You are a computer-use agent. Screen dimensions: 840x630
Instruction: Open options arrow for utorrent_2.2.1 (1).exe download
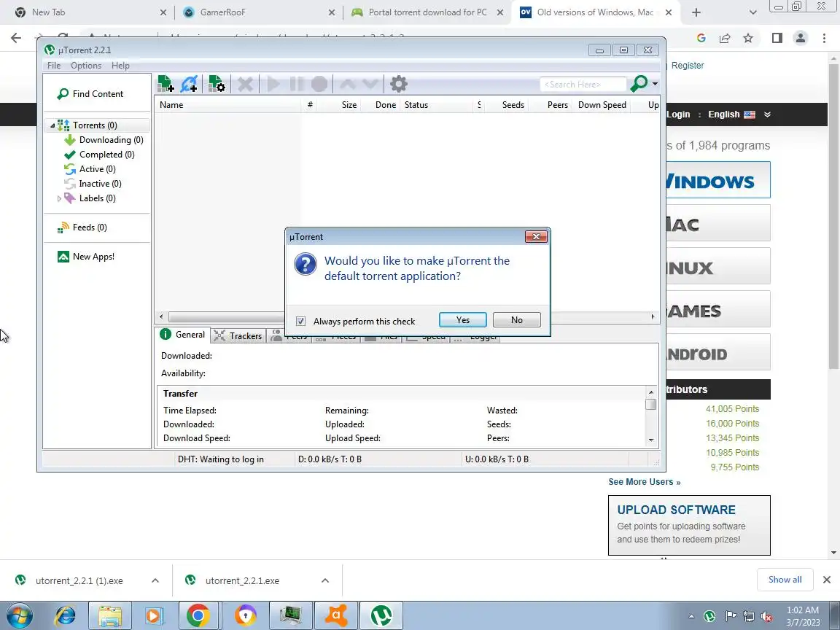(155, 580)
